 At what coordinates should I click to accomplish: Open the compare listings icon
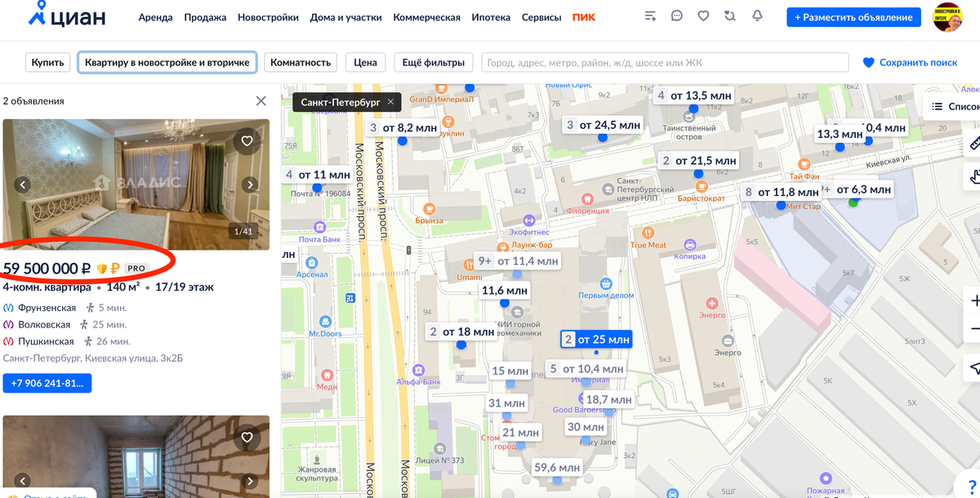click(730, 16)
